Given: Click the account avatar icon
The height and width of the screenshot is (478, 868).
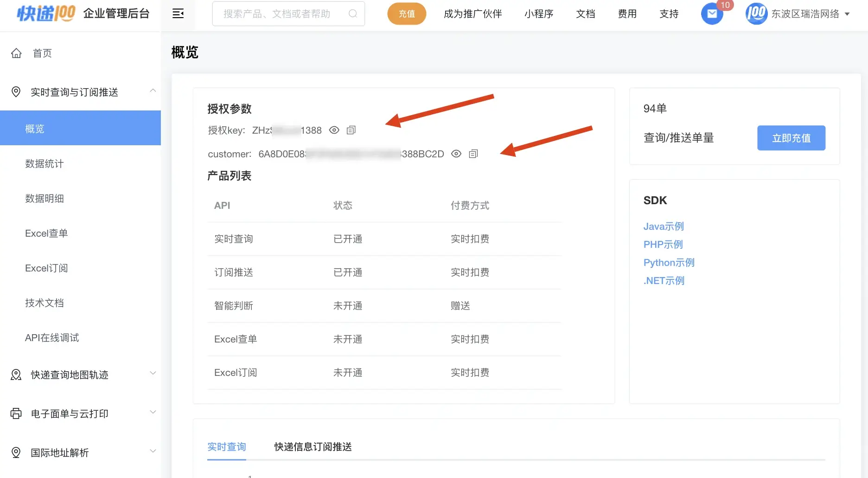Looking at the screenshot, I should [x=756, y=14].
